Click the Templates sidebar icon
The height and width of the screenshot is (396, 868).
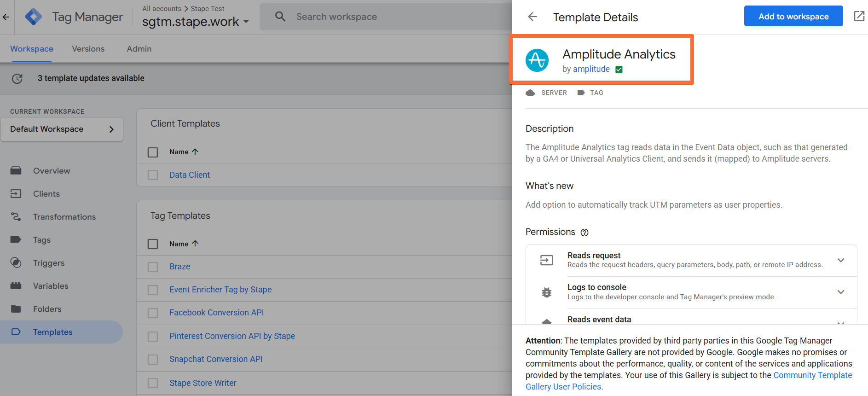pos(16,332)
